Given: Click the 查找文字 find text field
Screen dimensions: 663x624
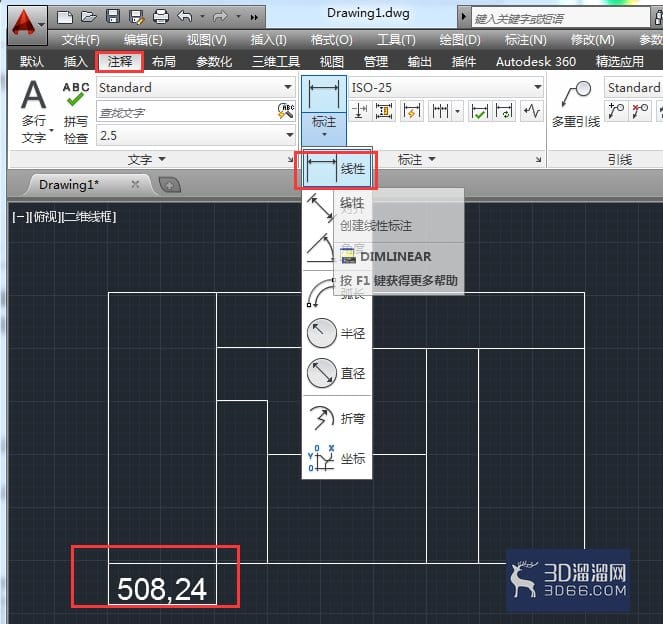Looking at the screenshot, I should [186, 112].
